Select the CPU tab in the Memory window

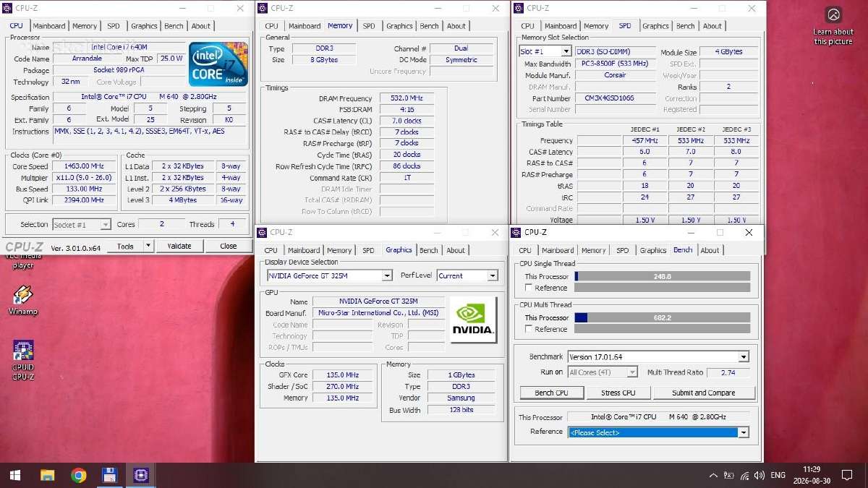[x=271, y=26]
